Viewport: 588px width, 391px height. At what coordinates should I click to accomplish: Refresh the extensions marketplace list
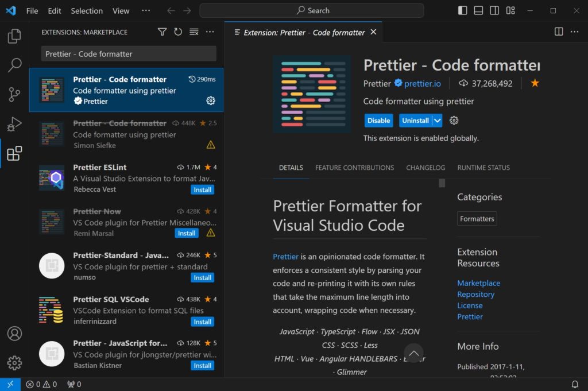click(178, 32)
